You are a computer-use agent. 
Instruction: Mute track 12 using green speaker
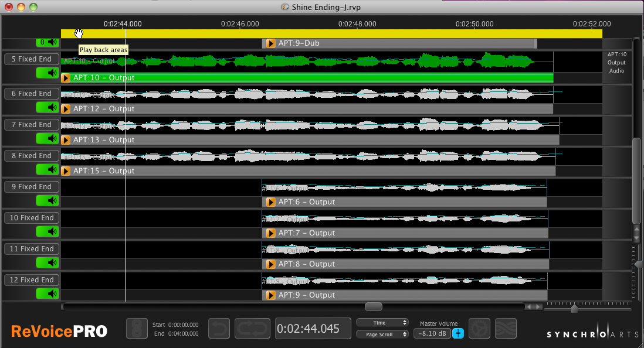[x=48, y=294]
